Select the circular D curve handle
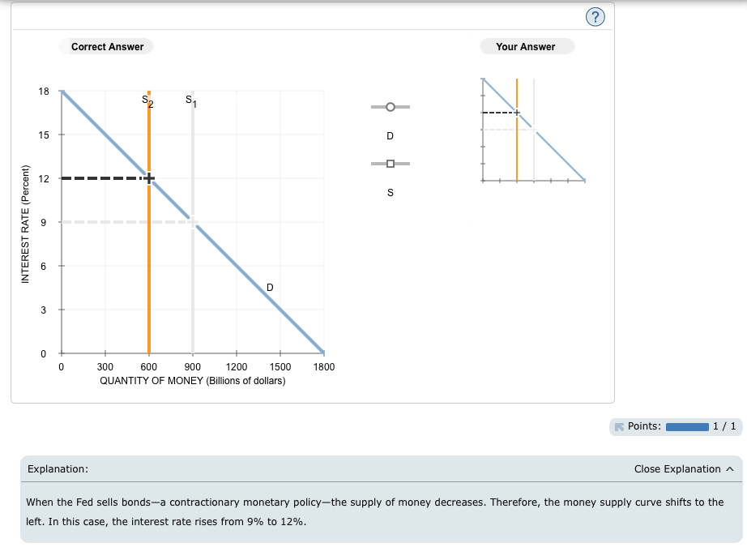Image resolution: width=747 pixels, height=560 pixels. tap(390, 106)
